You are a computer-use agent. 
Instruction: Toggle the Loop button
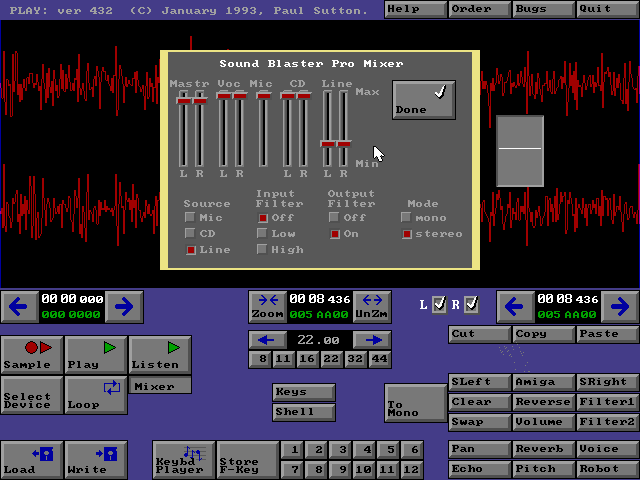point(96,395)
